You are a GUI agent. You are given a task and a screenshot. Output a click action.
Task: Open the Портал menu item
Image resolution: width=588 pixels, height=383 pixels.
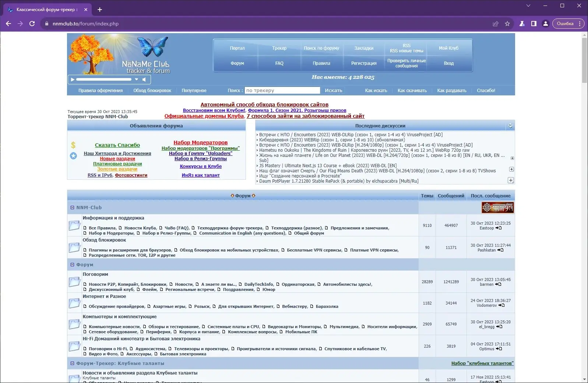click(237, 48)
